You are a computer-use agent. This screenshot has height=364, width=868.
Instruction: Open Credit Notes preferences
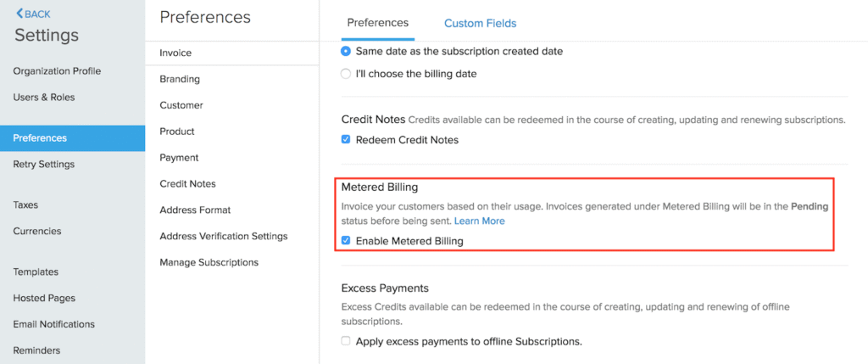pos(187,183)
